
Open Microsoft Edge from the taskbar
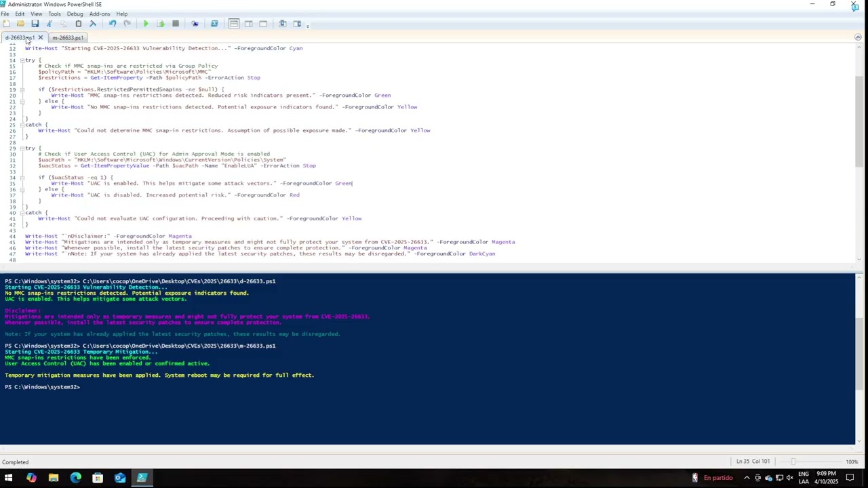(75, 478)
